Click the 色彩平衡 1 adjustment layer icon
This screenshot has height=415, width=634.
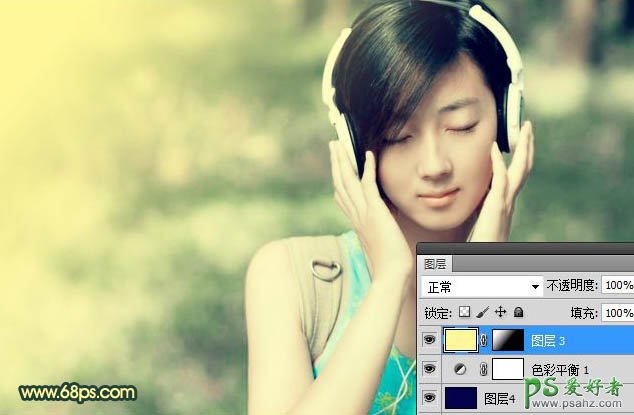click(x=459, y=369)
